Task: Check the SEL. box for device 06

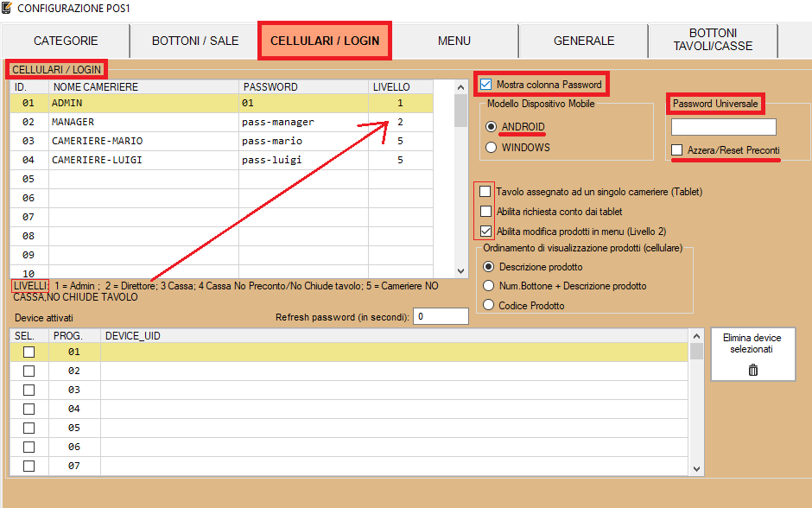Action: [29, 447]
